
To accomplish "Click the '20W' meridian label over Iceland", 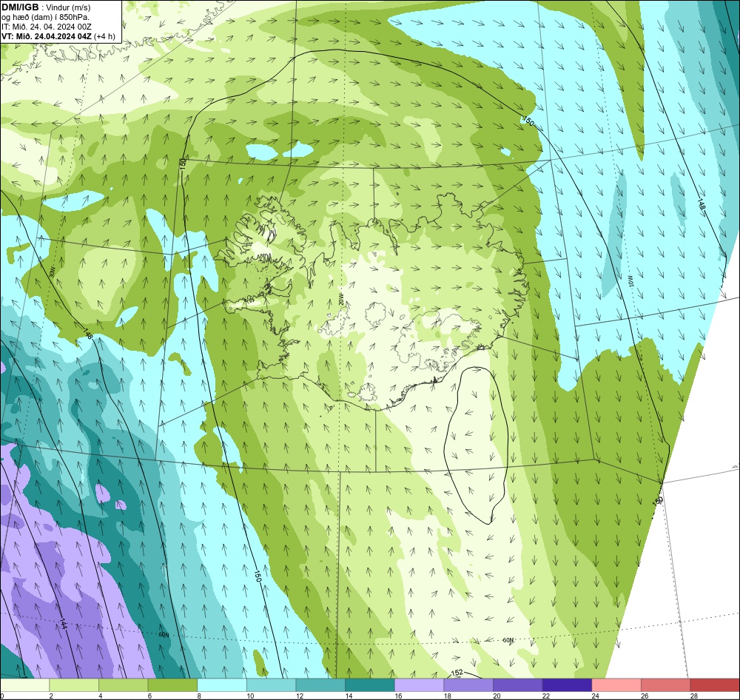I will pyautogui.click(x=340, y=299).
